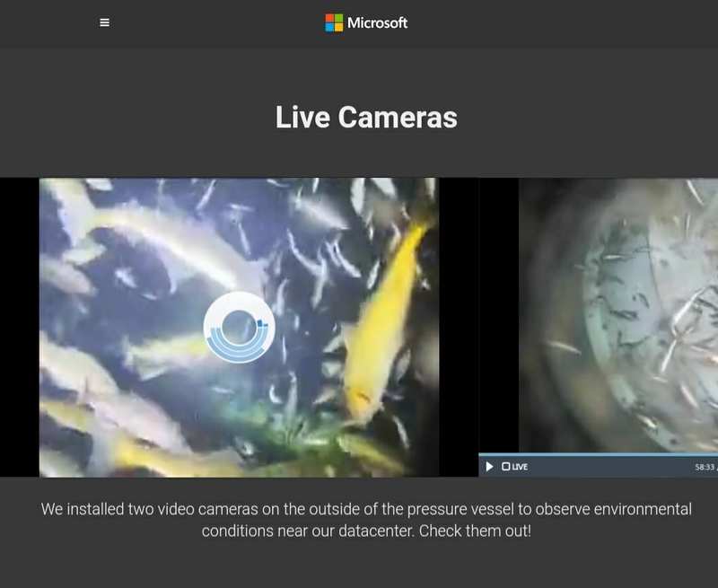The width and height of the screenshot is (718, 588).
Task: Click the first camera video with yellow fish
Action: point(239,327)
